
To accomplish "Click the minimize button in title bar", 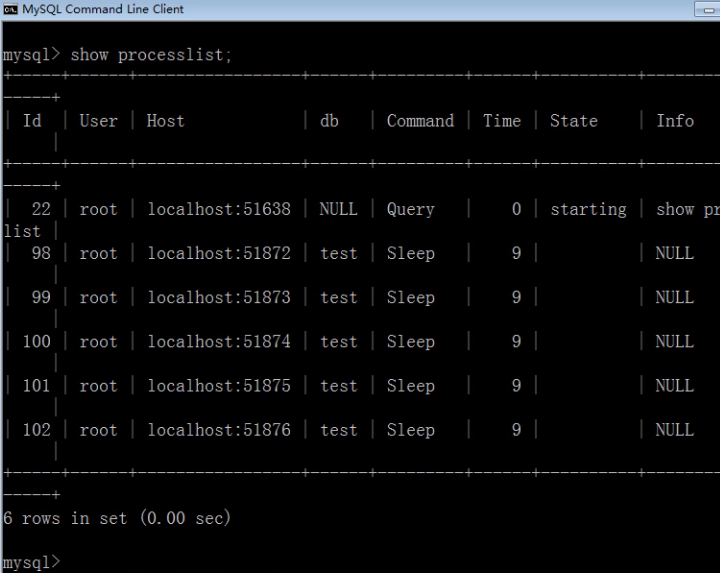I will (708, 10).
